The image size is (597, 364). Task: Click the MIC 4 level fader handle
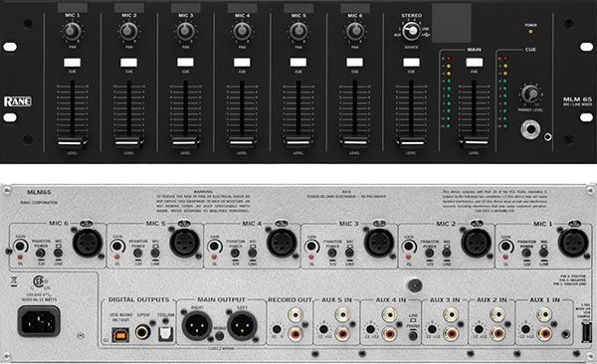242,142
